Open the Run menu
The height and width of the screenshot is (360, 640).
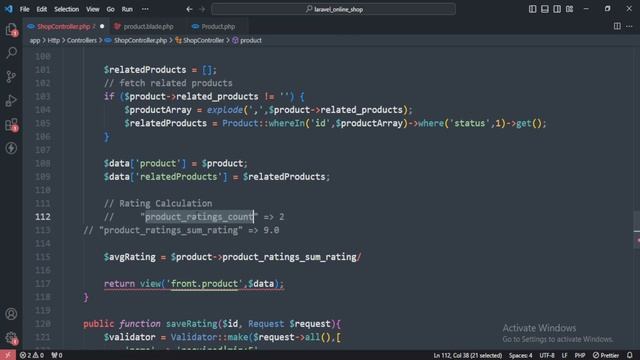[x=127, y=9]
